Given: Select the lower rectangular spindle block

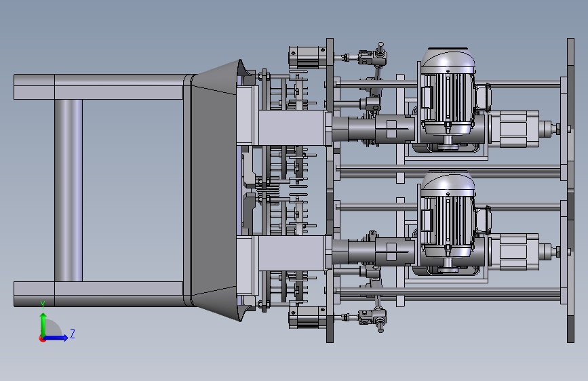Looking at the screenshot, I should pyautogui.click(x=292, y=253).
